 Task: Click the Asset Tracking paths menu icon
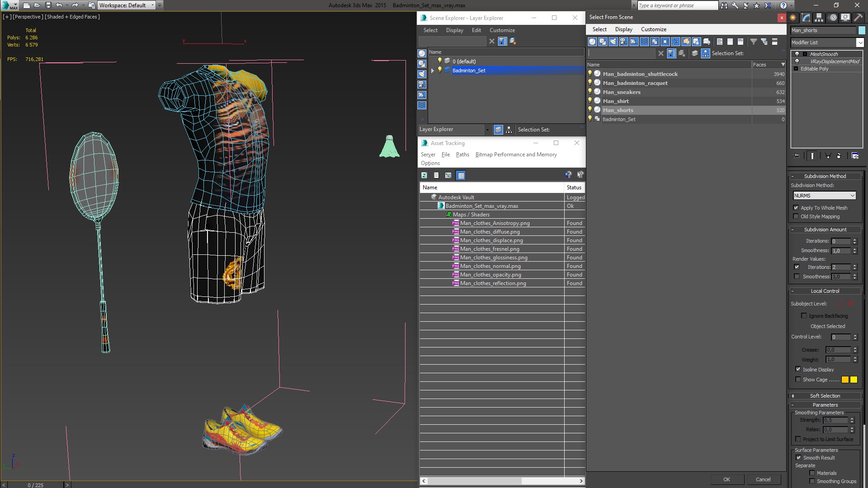point(462,155)
